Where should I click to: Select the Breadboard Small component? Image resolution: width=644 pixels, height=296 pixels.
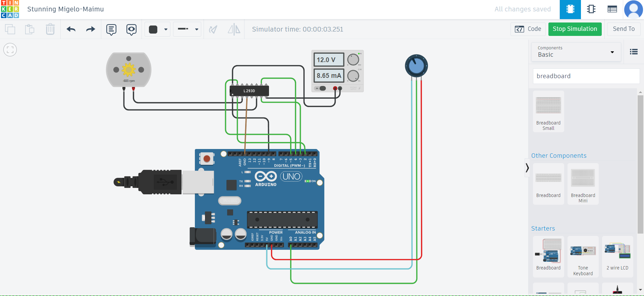coord(548,111)
